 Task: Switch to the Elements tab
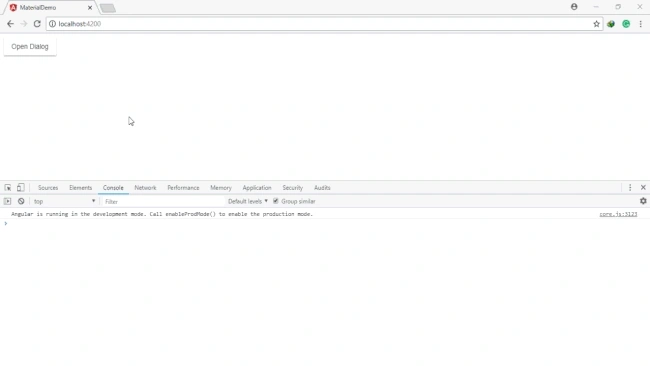click(80, 188)
